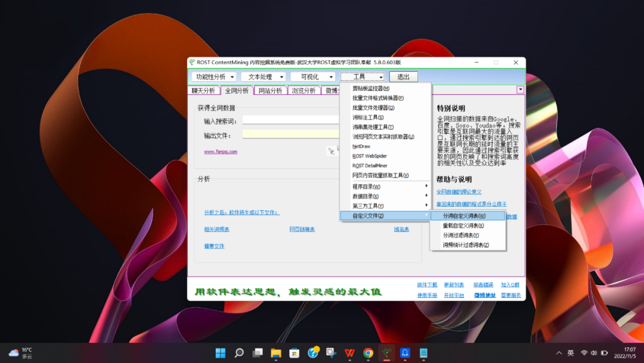Select 网页内容批量抓取工具(V) menu item
This screenshot has height=363, width=644.
point(385,176)
